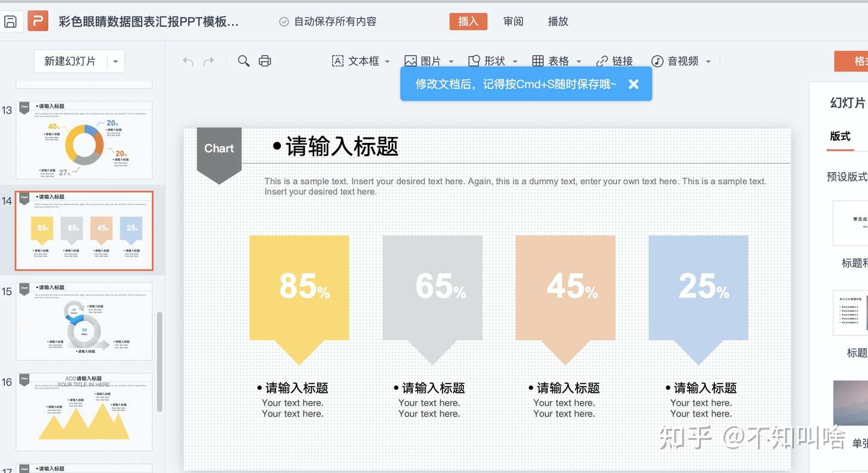The image size is (868, 473).
Task: Click the slide panel vertical scrollbar
Action: 160,362
